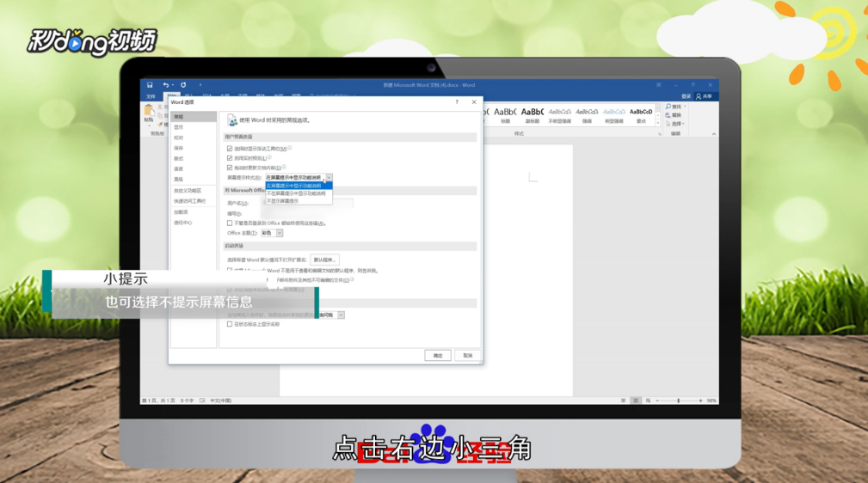This screenshot has height=483, width=868.
Task: Apply the 不明显强调 subtle emphasis style
Action: 560,115
